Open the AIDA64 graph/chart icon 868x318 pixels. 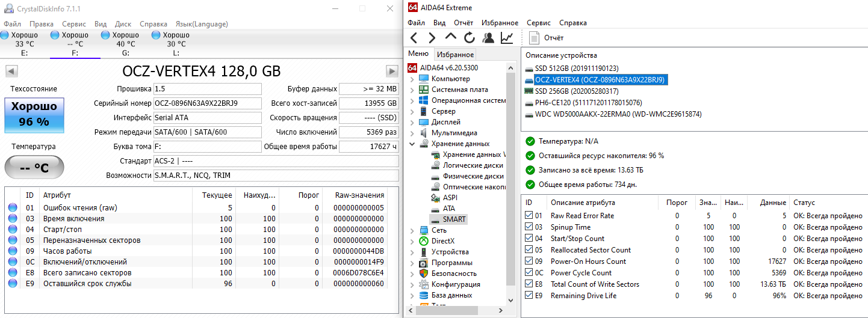tap(507, 38)
